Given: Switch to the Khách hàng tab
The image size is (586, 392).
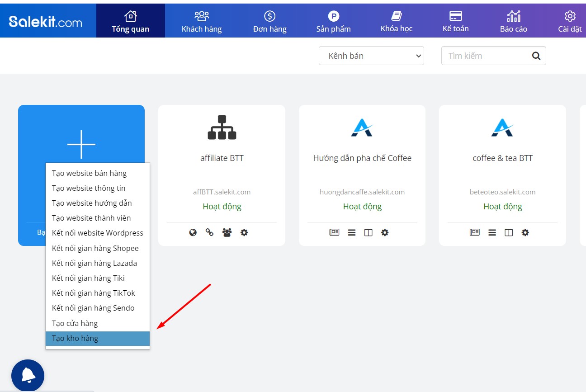Looking at the screenshot, I should pos(202,21).
